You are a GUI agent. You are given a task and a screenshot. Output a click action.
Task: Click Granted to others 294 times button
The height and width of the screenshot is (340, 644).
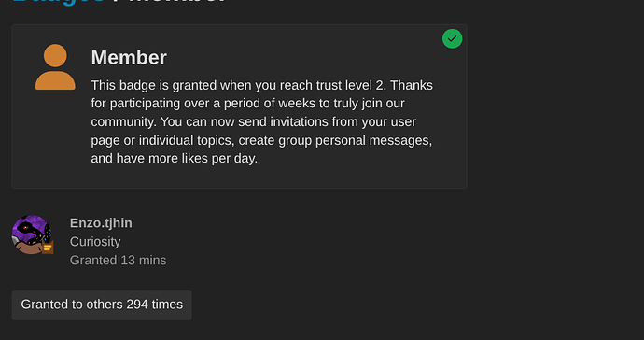coord(102,305)
